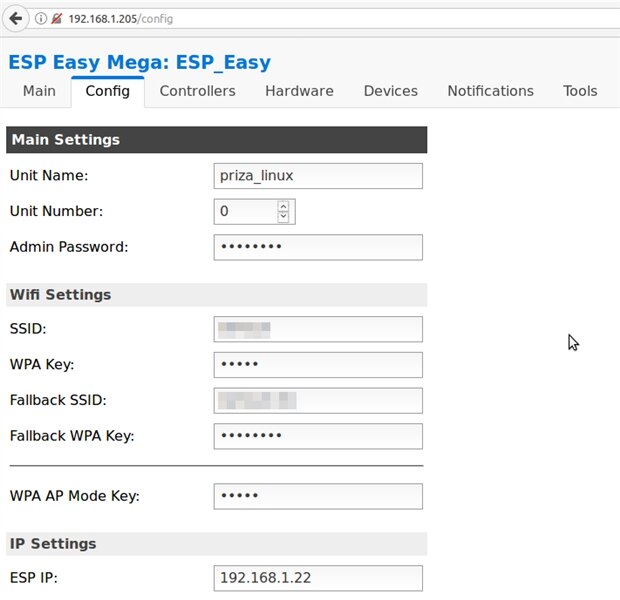
Task: Focus the WPA Key field
Action: tap(318, 365)
